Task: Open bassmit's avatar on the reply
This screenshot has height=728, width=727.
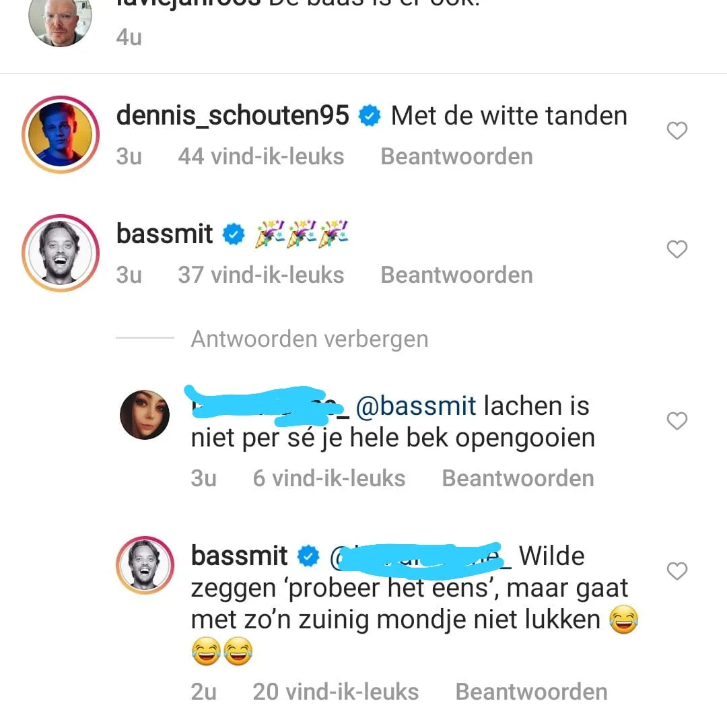Action: (145, 565)
